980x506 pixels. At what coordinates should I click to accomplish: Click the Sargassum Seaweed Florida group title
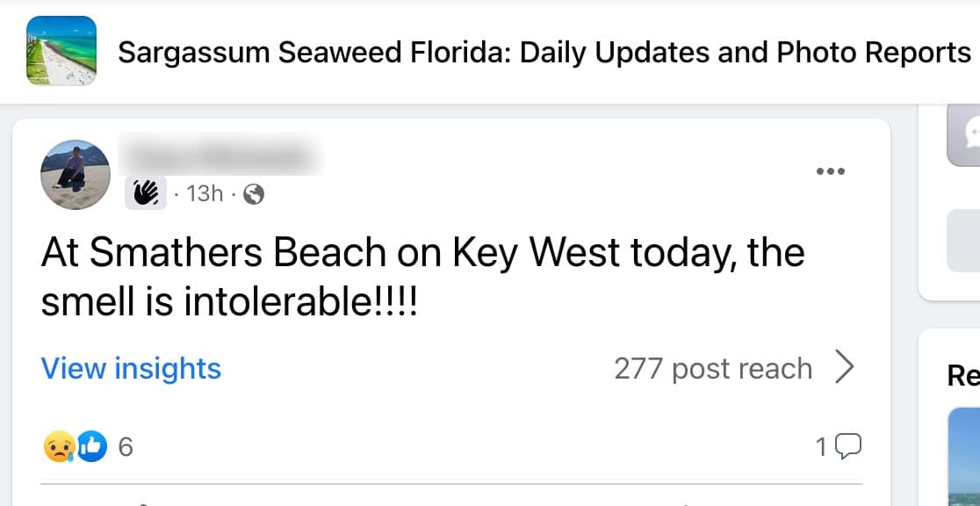click(544, 53)
